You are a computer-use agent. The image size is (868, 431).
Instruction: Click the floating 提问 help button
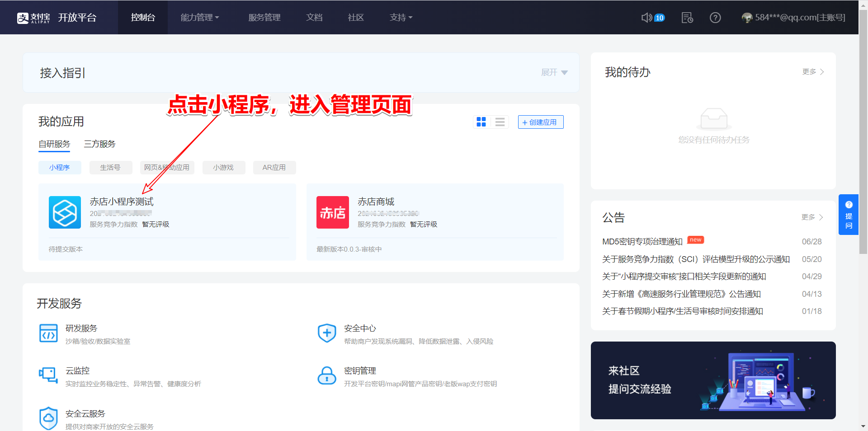[849, 215]
